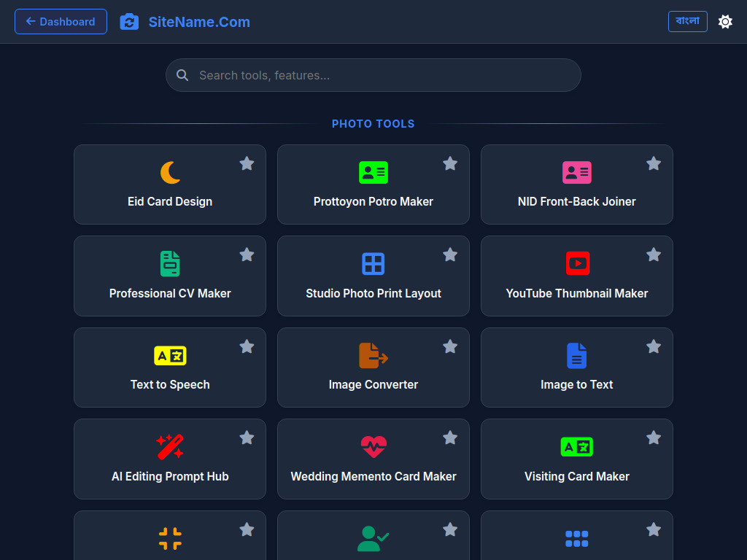Open the green user-check icon

coord(373,539)
